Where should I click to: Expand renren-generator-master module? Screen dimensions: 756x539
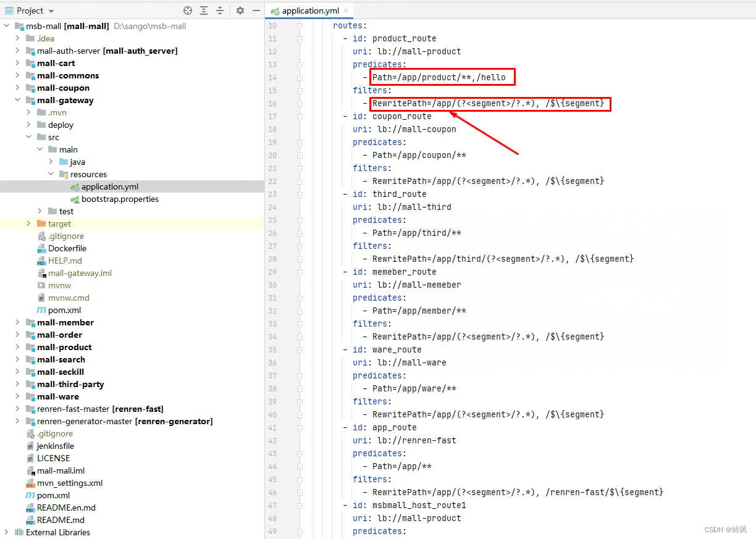click(18, 421)
